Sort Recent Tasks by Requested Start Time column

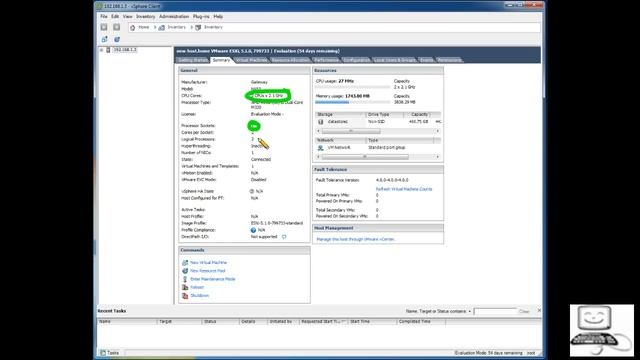tap(323, 322)
